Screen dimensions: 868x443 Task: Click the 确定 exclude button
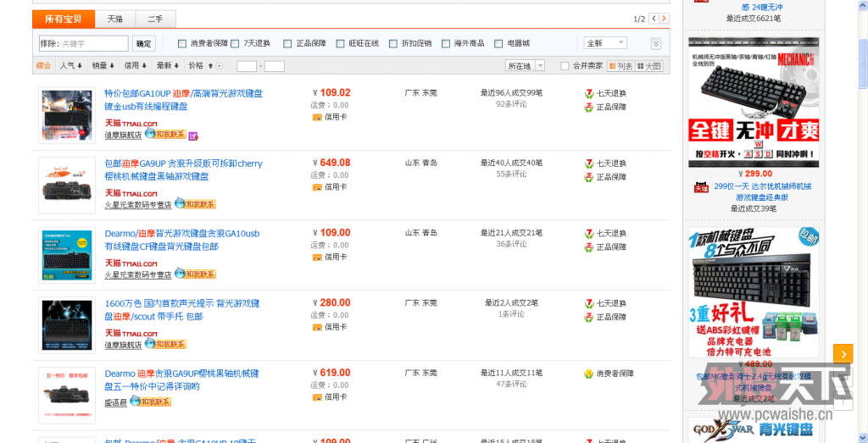tap(144, 43)
